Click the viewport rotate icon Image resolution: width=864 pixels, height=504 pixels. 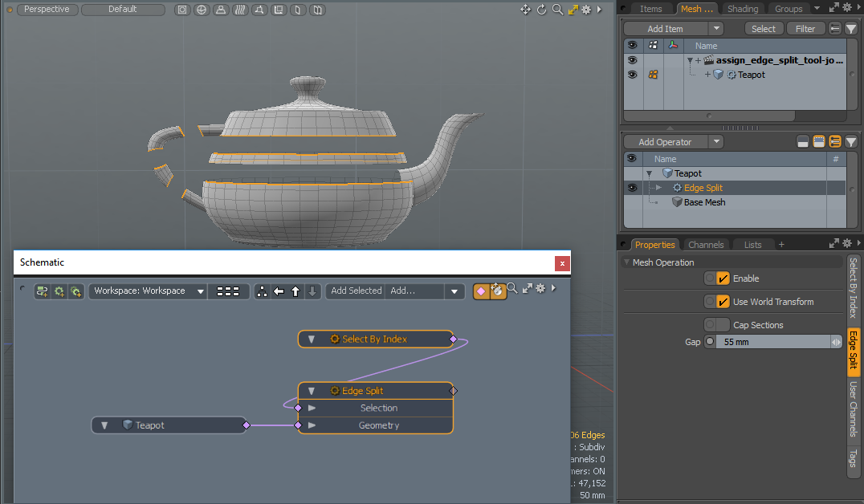coord(541,10)
